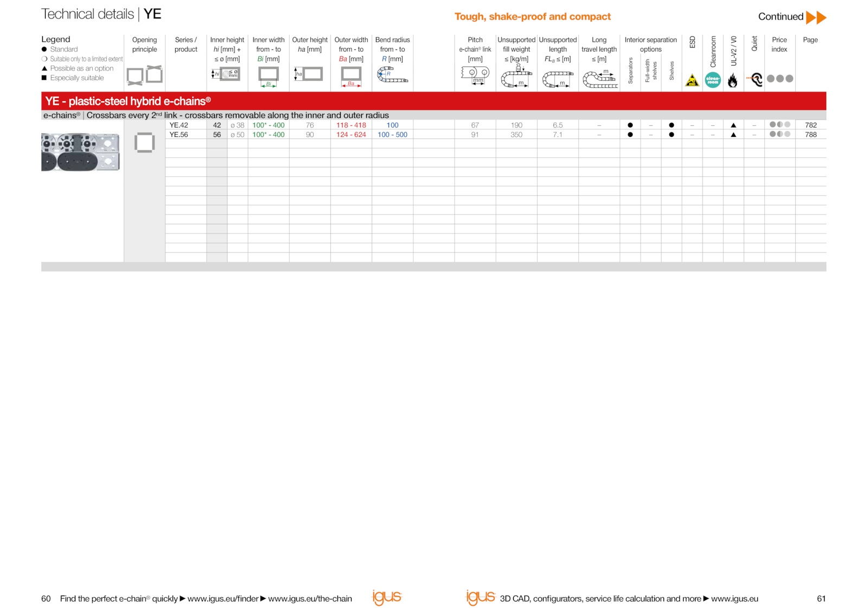Click fill weight value 350

pyautogui.click(x=516, y=135)
